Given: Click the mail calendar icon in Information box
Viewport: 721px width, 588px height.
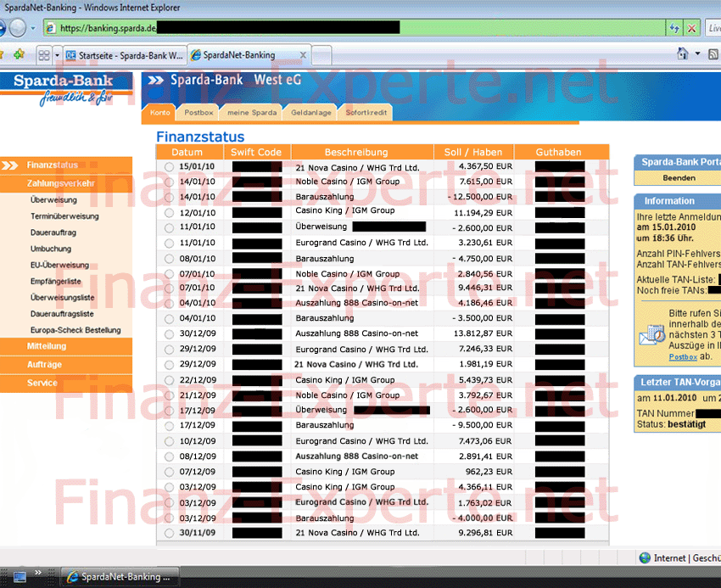Looking at the screenshot, I should click(x=652, y=335).
